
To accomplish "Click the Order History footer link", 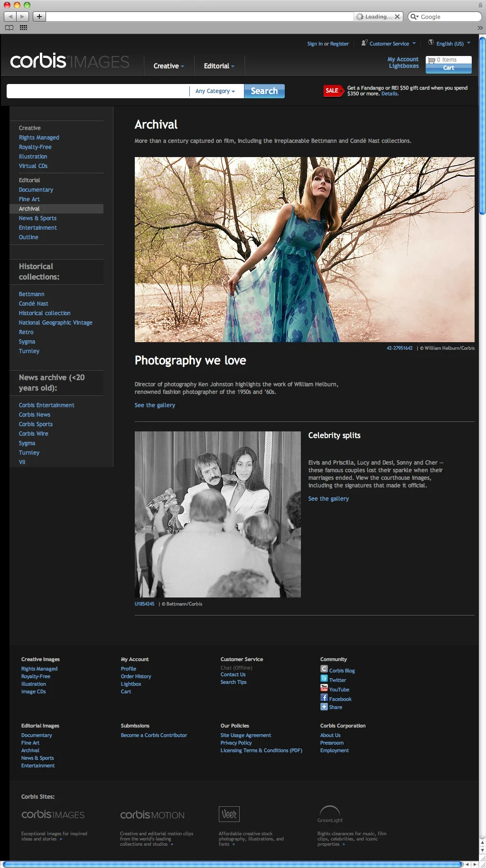I will click(x=136, y=676).
